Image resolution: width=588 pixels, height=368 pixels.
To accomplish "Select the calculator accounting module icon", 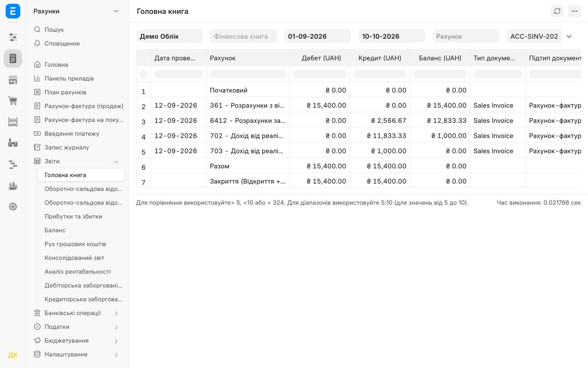I will (x=13, y=59).
